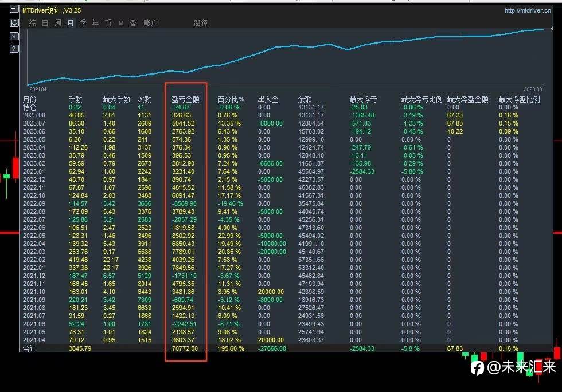Open the http://mtdriver.cn link

(528, 10)
